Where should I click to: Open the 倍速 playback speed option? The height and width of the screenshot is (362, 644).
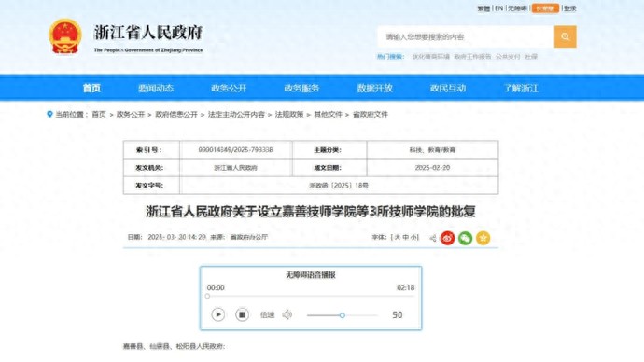(x=267, y=314)
